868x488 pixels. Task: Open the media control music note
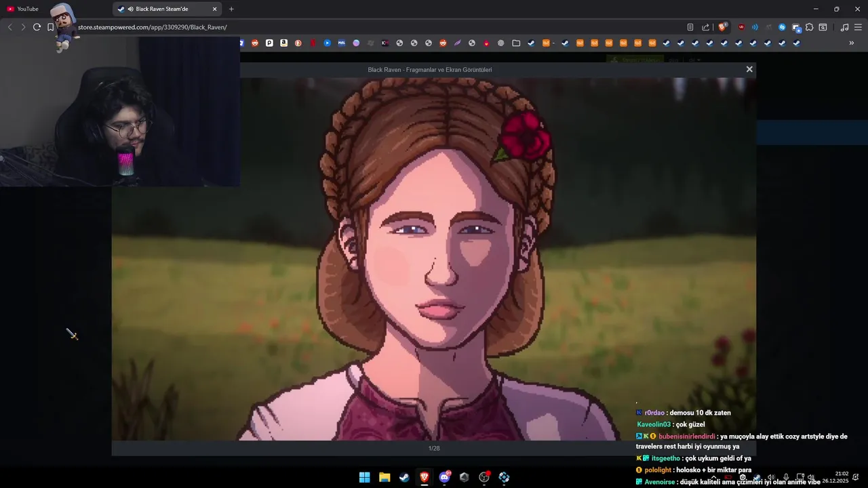844,27
